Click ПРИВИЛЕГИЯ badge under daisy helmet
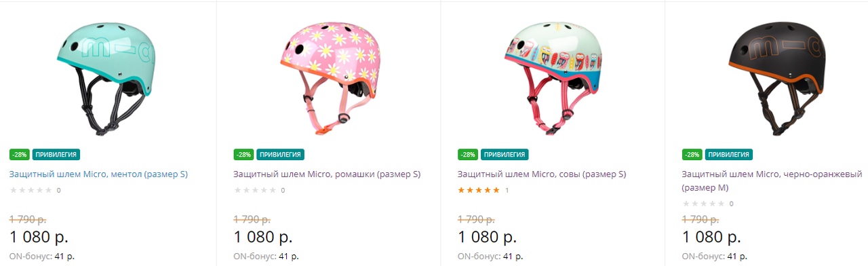Screen dimensions: 868x266 click(280, 155)
